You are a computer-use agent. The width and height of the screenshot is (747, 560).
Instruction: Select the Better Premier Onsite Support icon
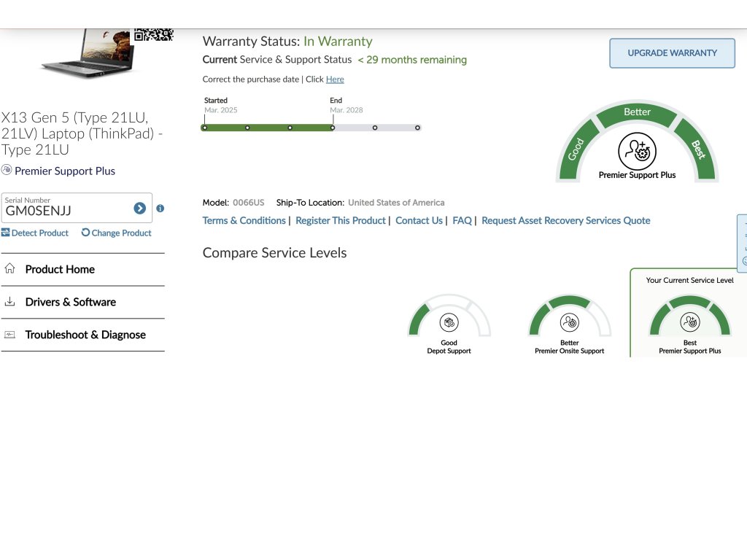(x=569, y=322)
